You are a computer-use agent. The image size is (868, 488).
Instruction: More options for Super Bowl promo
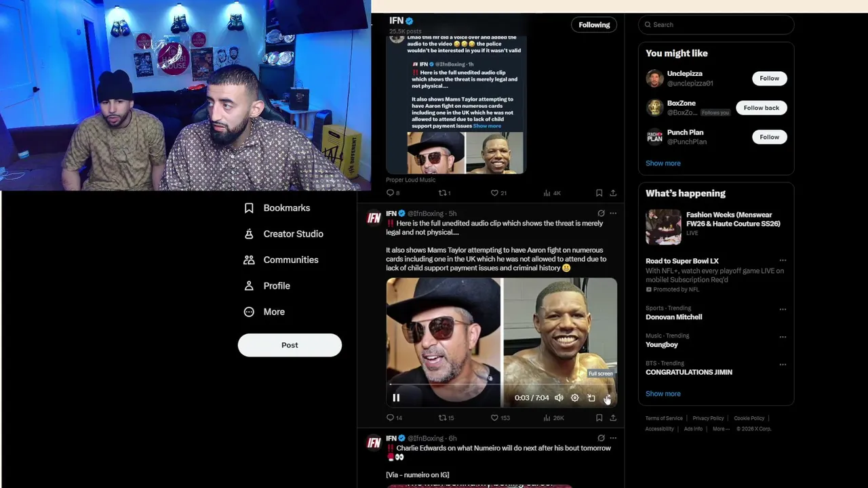pyautogui.click(x=783, y=261)
